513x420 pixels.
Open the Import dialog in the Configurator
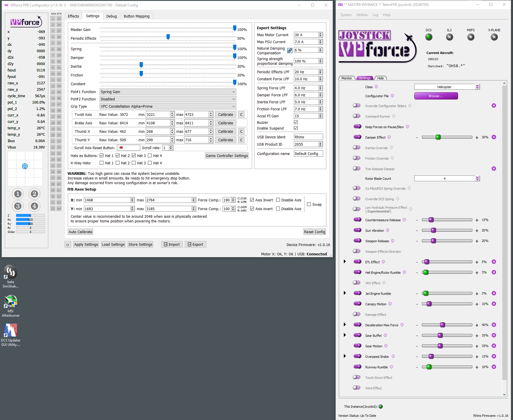click(172, 244)
